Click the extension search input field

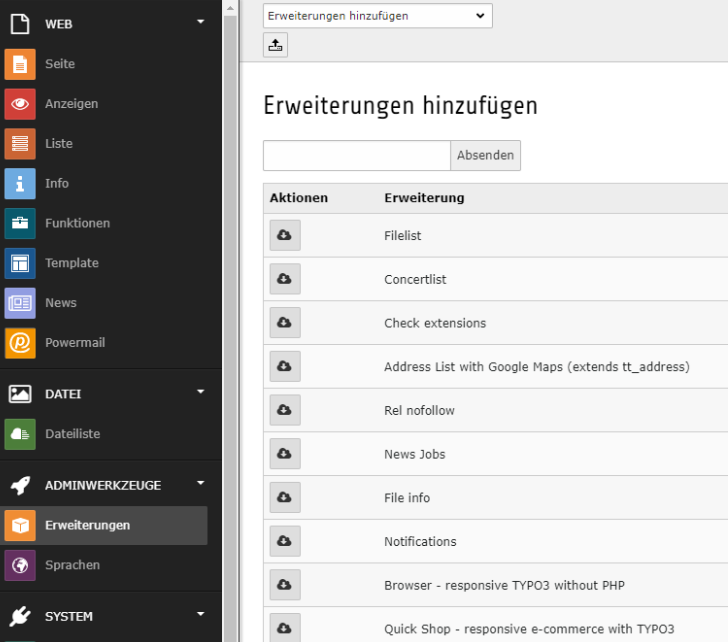(x=357, y=156)
